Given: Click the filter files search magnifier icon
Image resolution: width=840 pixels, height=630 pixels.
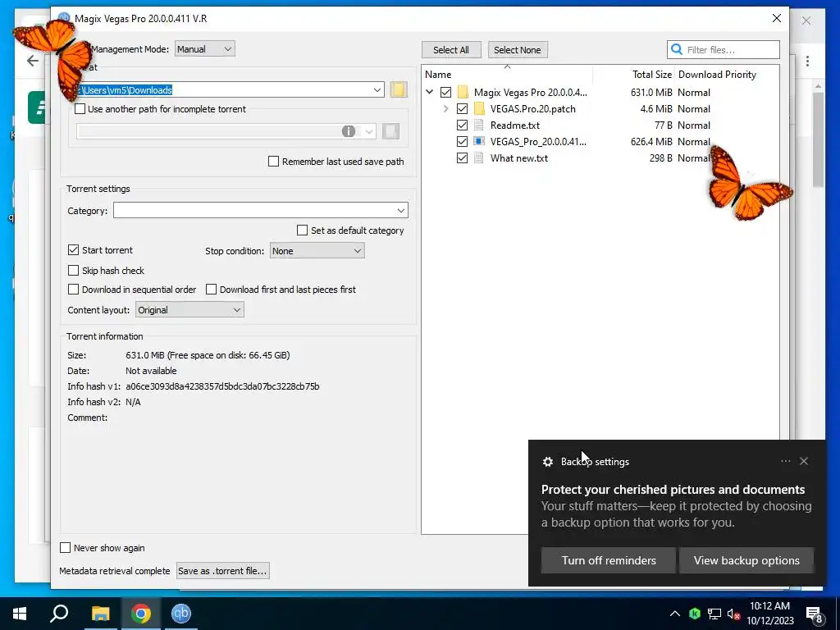Looking at the screenshot, I should pyautogui.click(x=677, y=50).
